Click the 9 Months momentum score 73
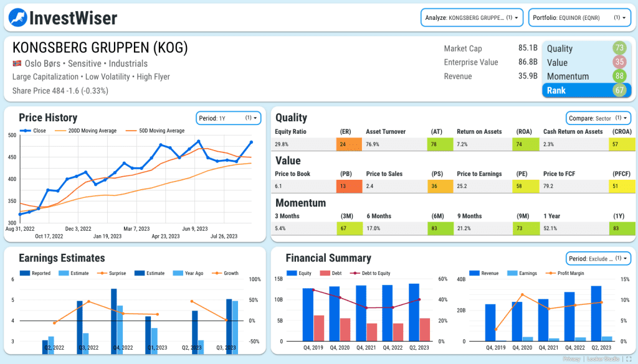Viewport: 638px width, 364px height. pyautogui.click(x=526, y=228)
